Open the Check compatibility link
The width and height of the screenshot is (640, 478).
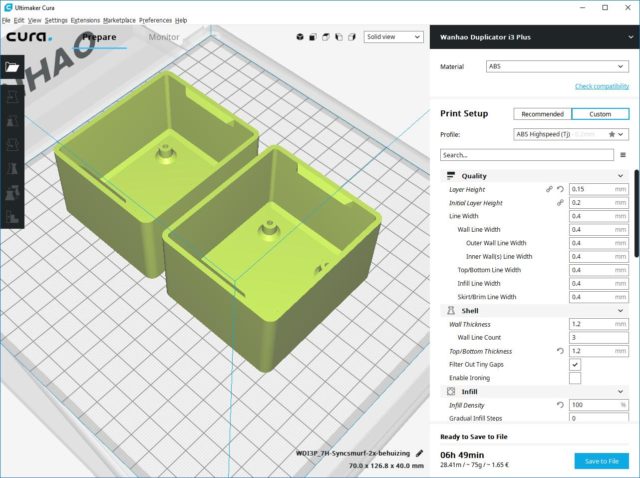[x=601, y=87]
